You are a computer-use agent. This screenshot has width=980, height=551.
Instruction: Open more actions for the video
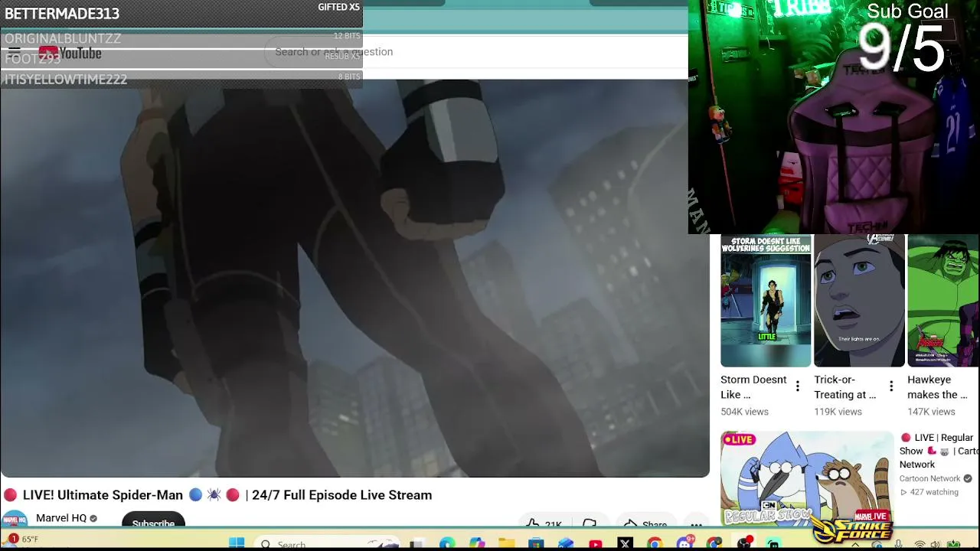coord(696,523)
